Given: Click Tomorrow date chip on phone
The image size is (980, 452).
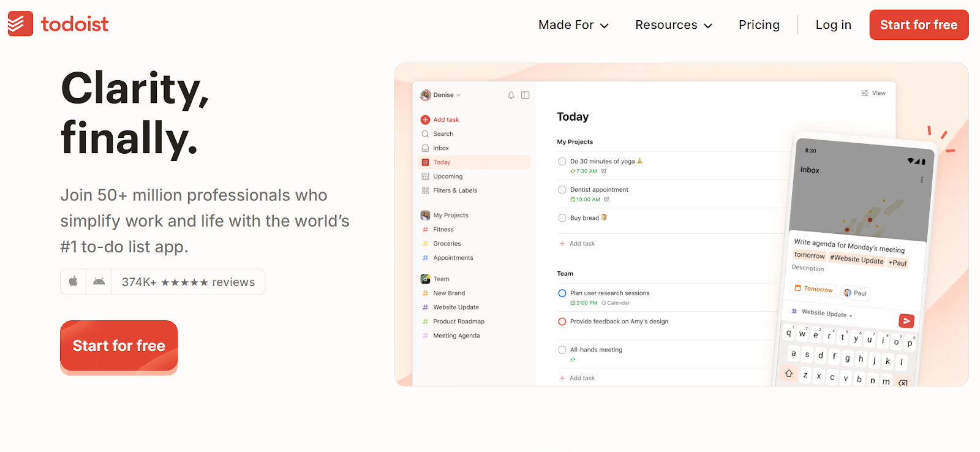Looking at the screenshot, I should pos(813,288).
